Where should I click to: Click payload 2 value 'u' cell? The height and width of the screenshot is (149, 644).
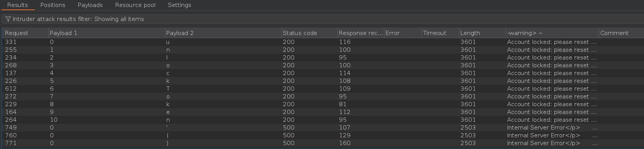(223, 42)
